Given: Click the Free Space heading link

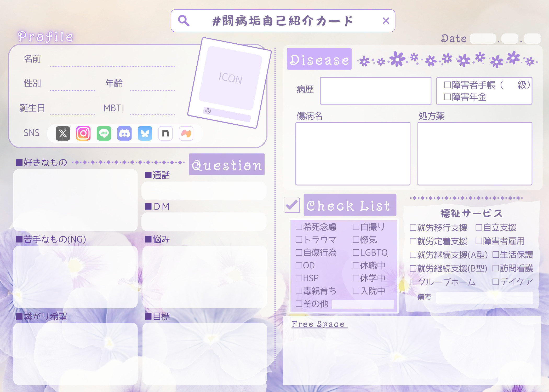Looking at the screenshot, I should pos(319,324).
